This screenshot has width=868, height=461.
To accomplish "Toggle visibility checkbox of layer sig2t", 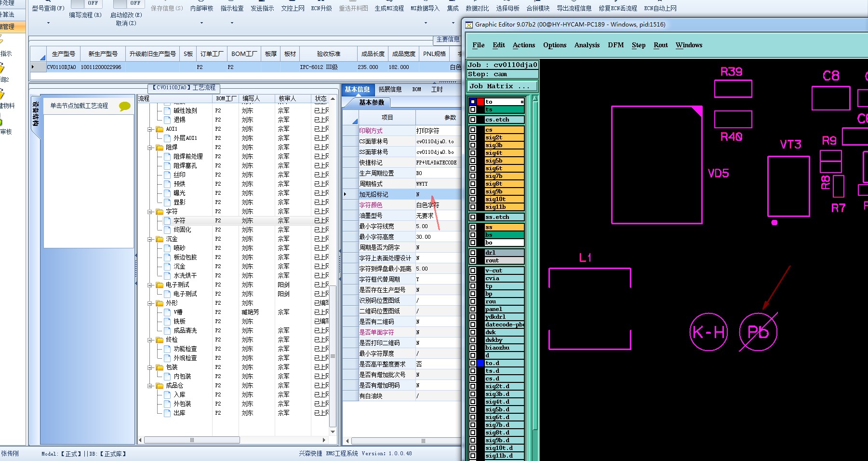I will click(473, 137).
